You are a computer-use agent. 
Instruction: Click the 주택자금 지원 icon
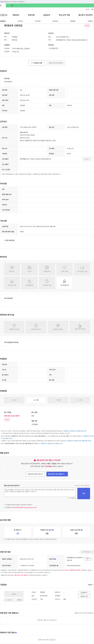[12, 283]
